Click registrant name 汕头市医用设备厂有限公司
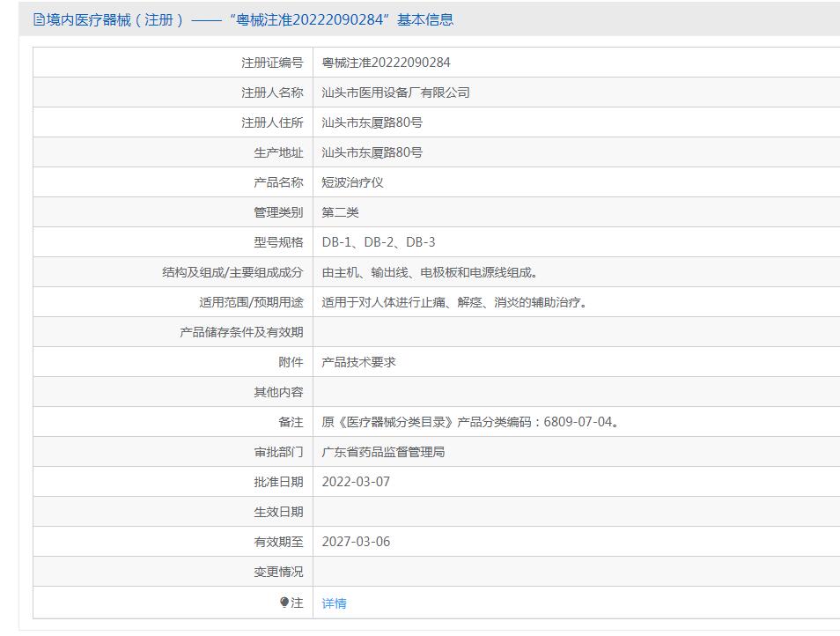This screenshot has width=840, height=636. click(395, 92)
